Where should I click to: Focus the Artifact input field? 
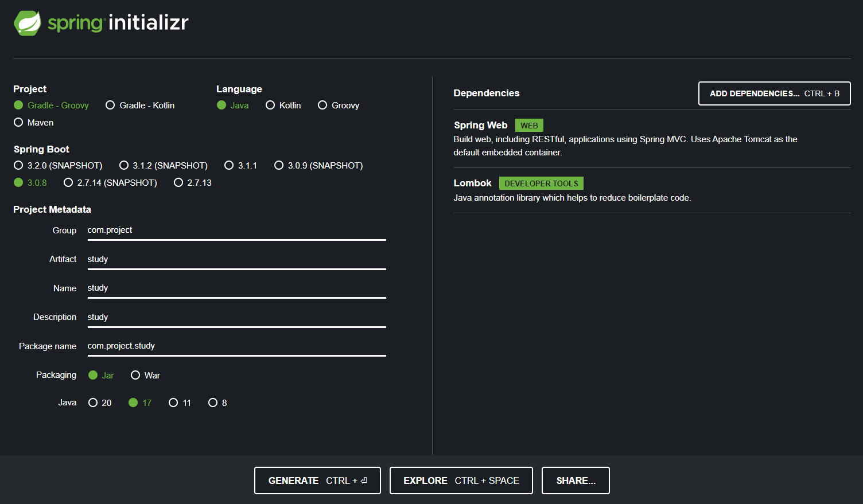pos(236,259)
